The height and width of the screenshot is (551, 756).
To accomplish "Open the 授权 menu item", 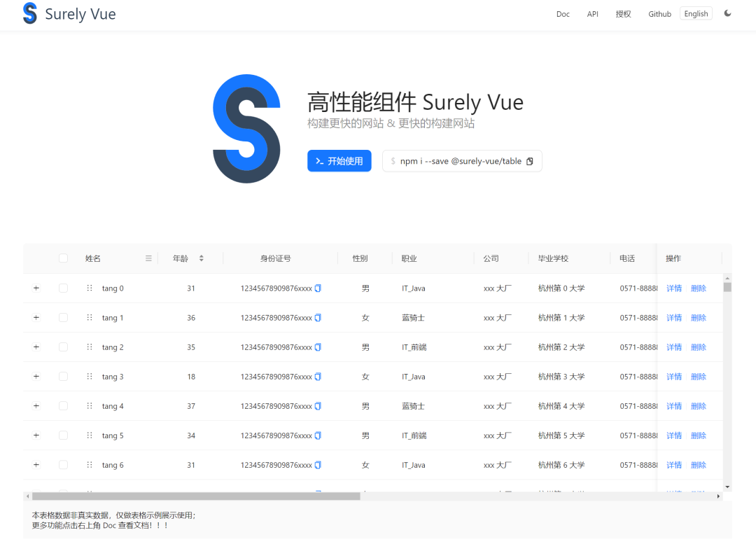I will [x=623, y=13].
